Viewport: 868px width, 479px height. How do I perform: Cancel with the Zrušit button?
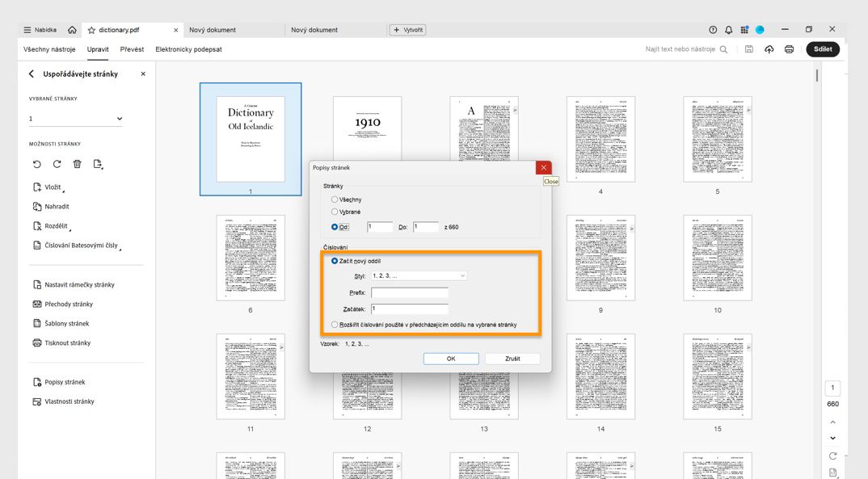512,359
